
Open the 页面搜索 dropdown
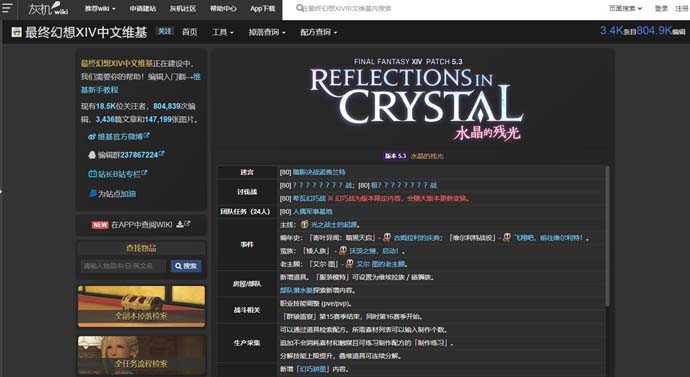pyautogui.click(x=625, y=8)
